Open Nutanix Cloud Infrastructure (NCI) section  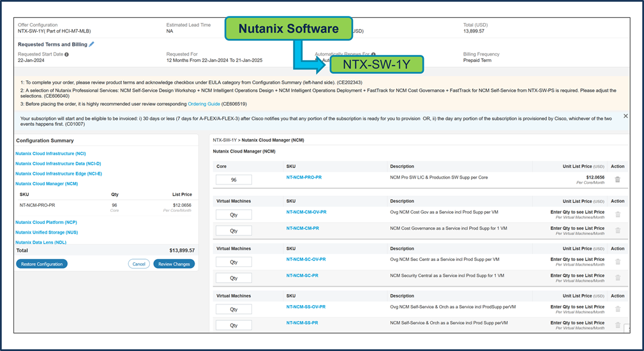coord(50,154)
